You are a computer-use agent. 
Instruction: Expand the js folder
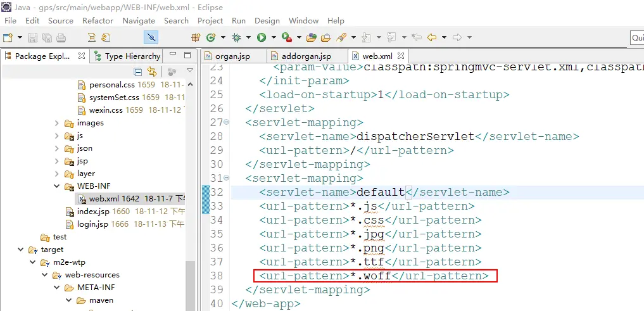point(57,136)
